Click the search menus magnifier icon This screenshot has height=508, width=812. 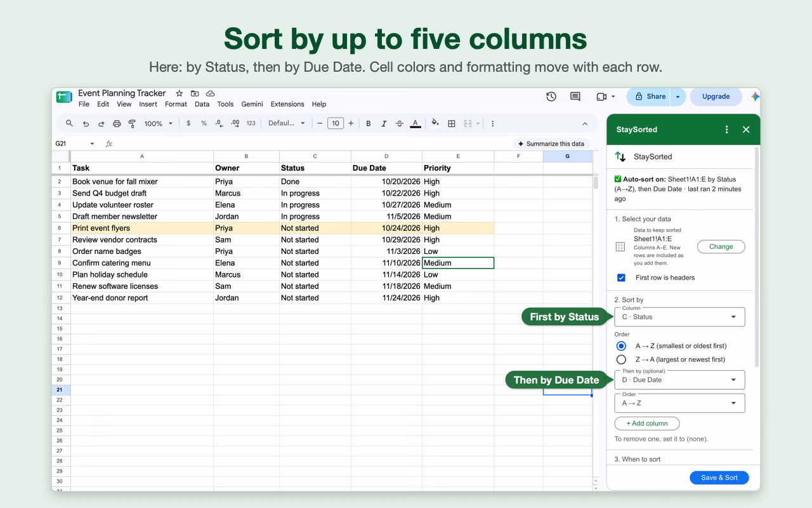(69, 123)
